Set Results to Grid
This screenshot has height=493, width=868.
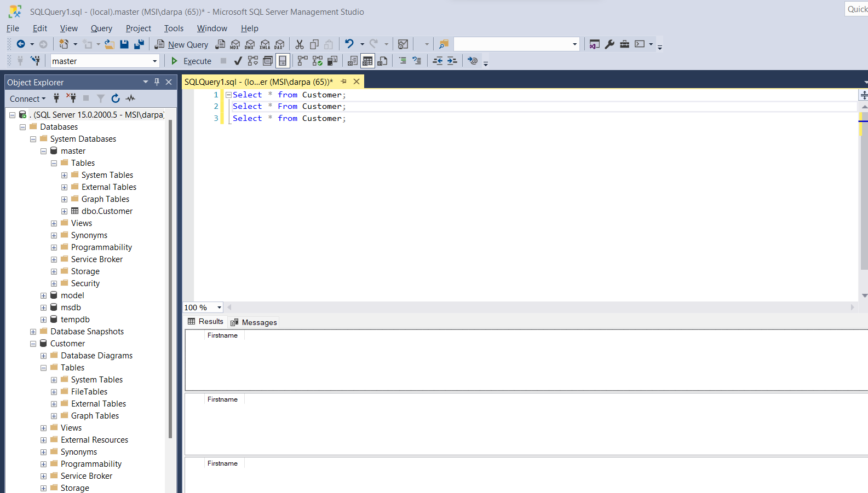[367, 61]
